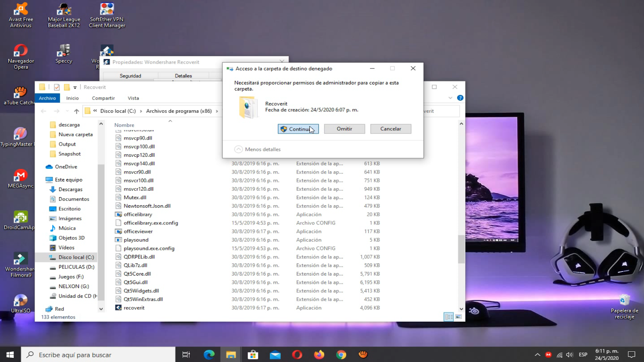Select playsound.exe.config file

pyautogui.click(x=149, y=249)
